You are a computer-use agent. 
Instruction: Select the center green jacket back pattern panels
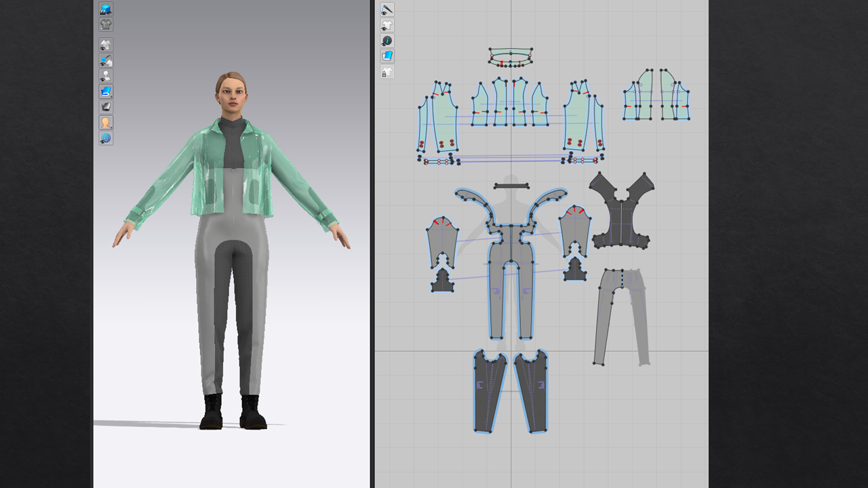(x=510, y=102)
